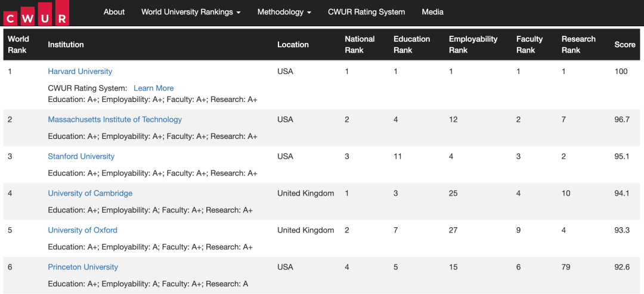Image resolution: width=644 pixels, height=294 pixels.
Task: Click the CWUR logo
Action: [36, 13]
